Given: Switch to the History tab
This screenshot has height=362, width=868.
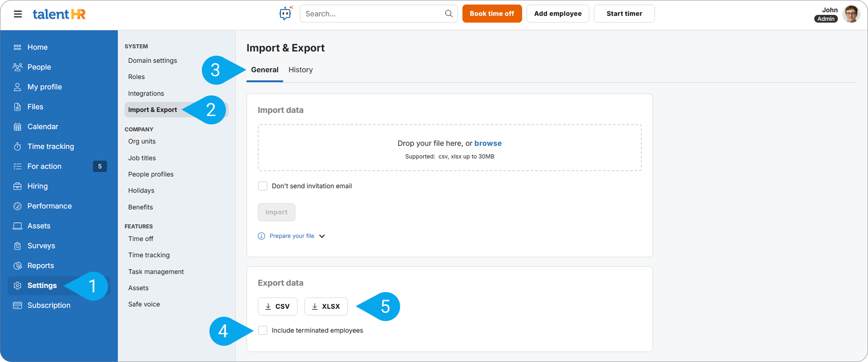Looking at the screenshot, I should pyautogui.click(x=301, y=70).
